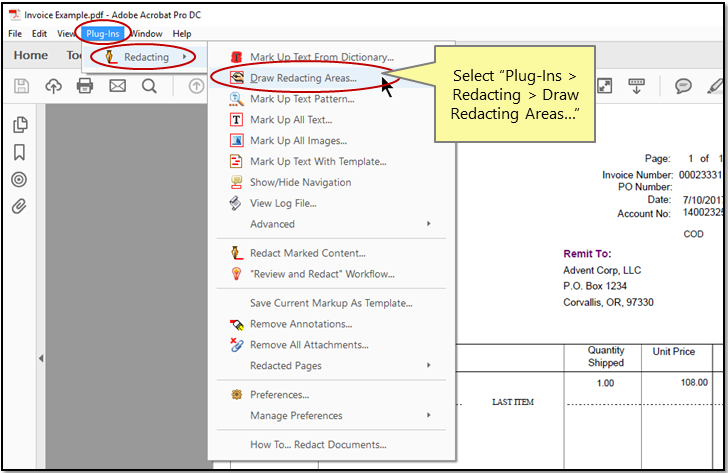Viewport: 728px width, 473px height.
Task: Click the Comment speech bubble icon
Action: click(684, 86)
